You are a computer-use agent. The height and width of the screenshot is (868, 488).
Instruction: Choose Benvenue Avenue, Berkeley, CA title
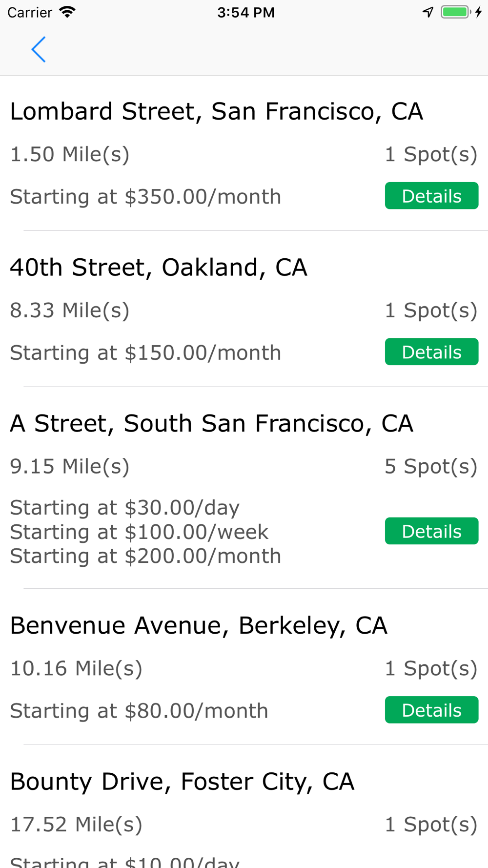[199, 625]
